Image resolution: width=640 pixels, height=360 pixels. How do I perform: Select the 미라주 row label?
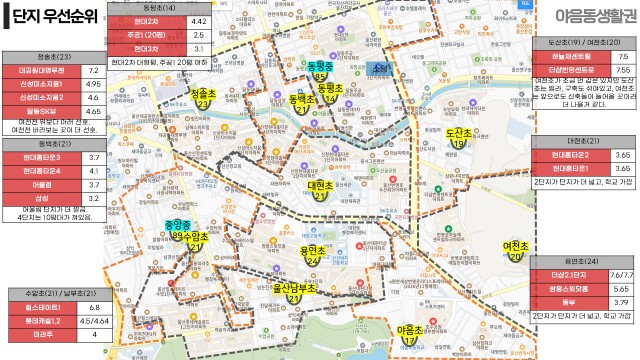[x=42, y=335]
